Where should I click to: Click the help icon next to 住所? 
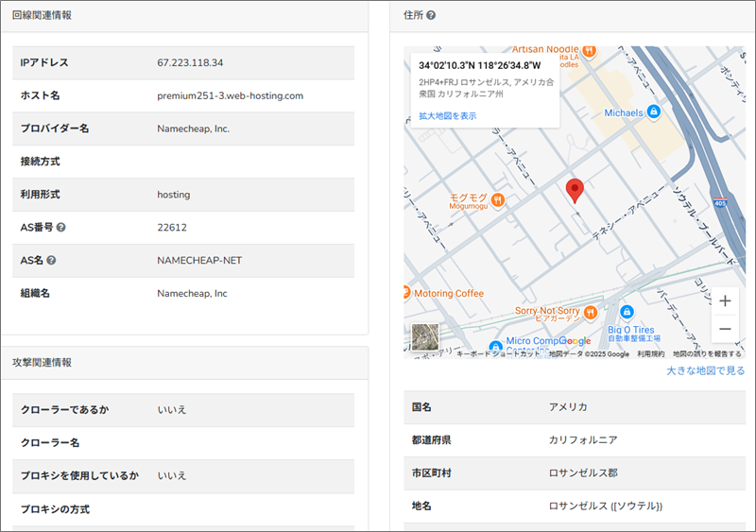point(431,15)
